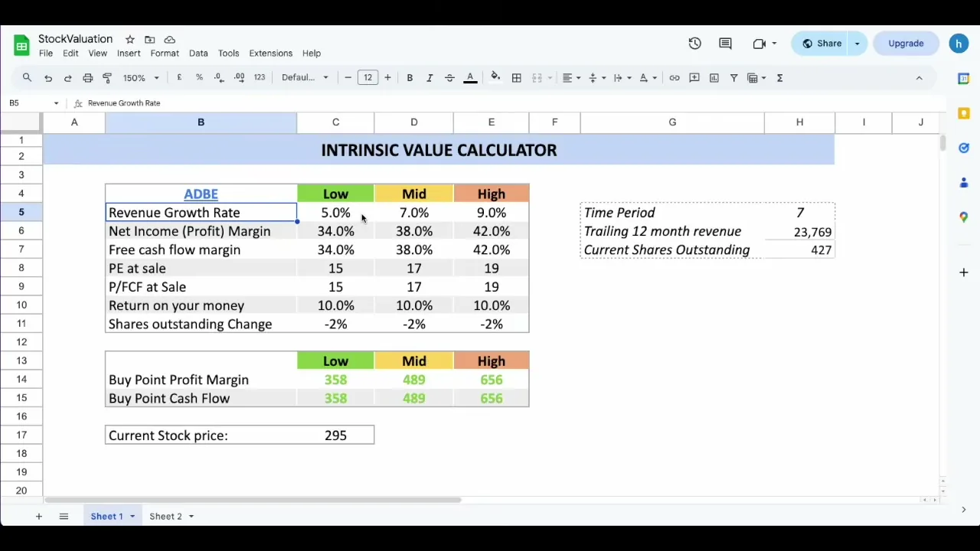Toggle bold formatting
980x551 pixels.
[410, 77]
